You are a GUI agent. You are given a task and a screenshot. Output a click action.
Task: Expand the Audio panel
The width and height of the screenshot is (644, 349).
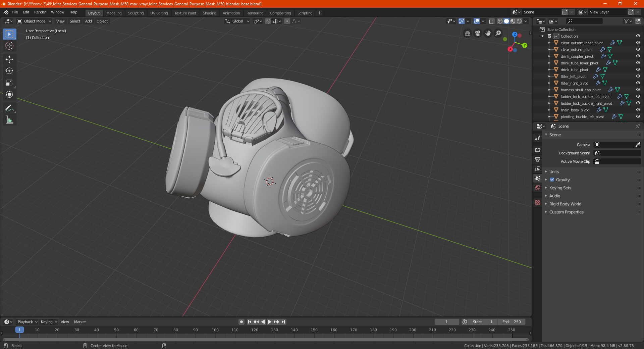554,196
